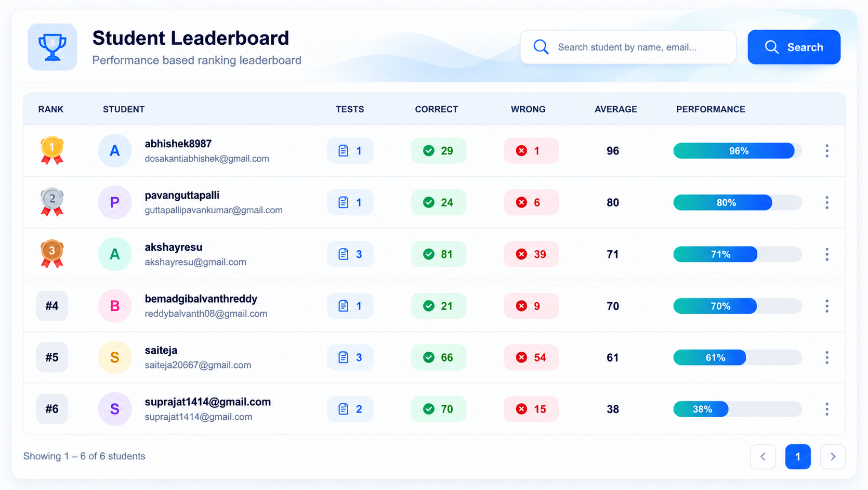Click the green A avatar for akshayresu
The image size is (868, 490).
tap(115, 254)
